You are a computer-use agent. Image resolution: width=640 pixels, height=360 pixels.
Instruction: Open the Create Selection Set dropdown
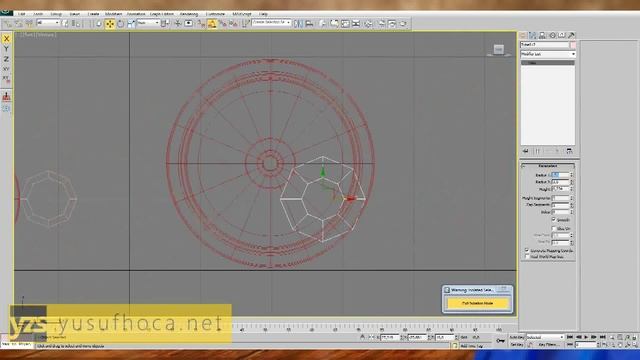point(271,22)
